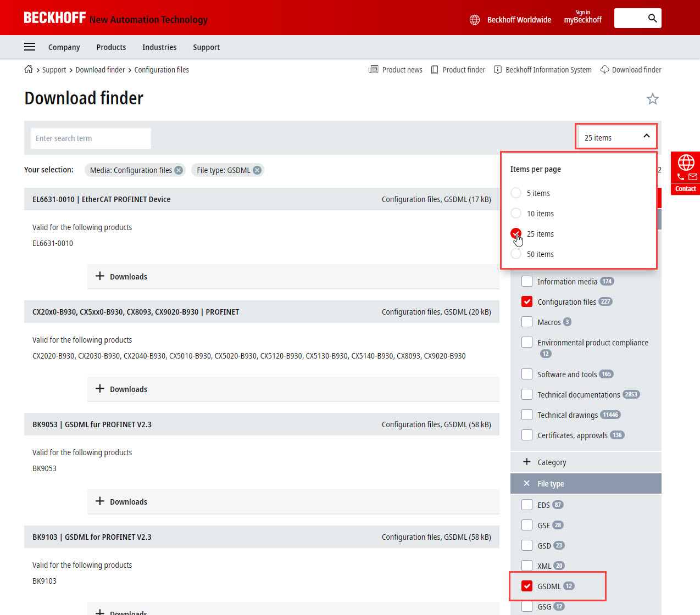700x615 pixels.
Task: Expand Downloads for EL6631-0010
Action: click(x=121, y=276)
